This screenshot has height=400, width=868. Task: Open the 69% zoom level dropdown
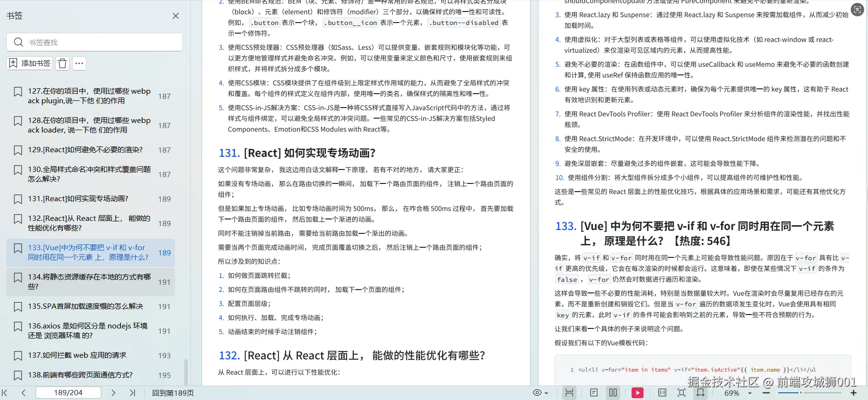point(737,393)
